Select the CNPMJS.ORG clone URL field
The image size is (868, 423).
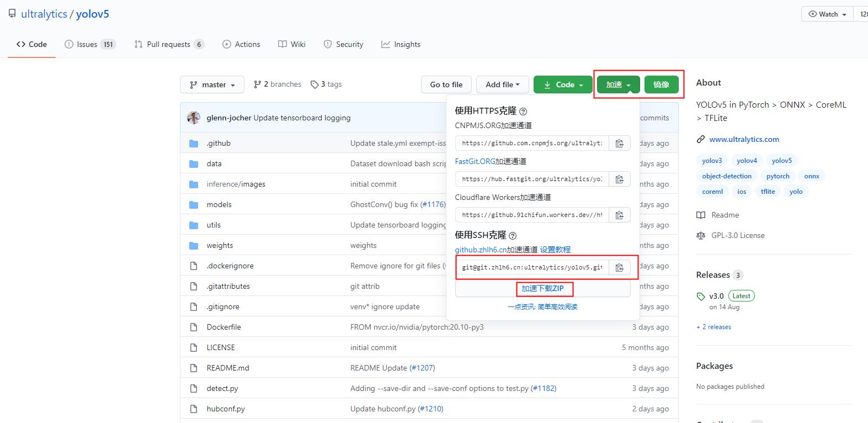[532, 143]
